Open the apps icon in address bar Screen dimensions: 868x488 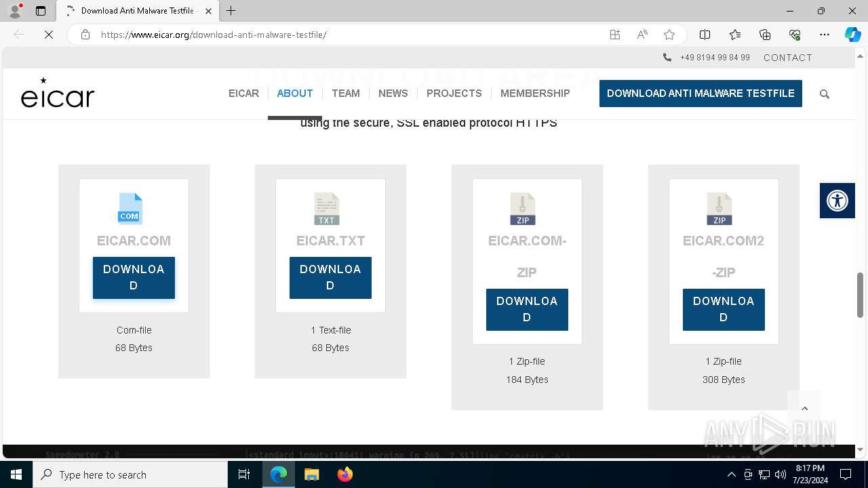tap(615, 35)
